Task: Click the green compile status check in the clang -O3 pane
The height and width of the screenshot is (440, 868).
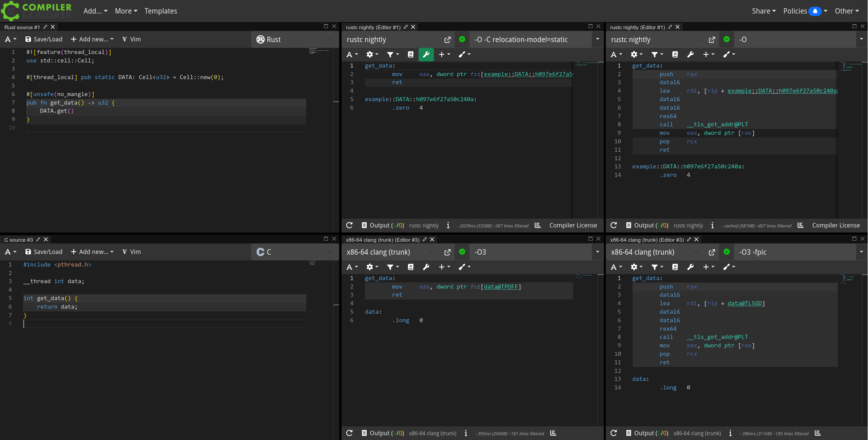Action: tap(462, 252)
